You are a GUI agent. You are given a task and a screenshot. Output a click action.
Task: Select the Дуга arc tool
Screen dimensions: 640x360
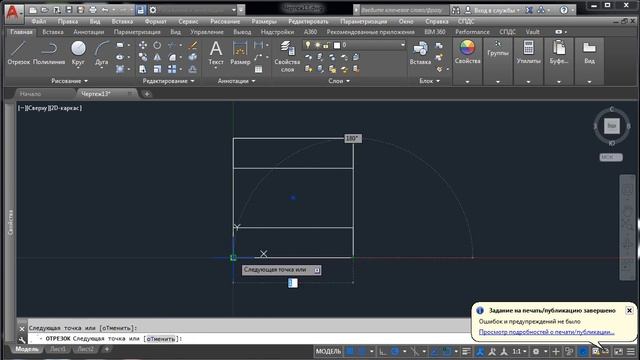(x=102, y=53)
